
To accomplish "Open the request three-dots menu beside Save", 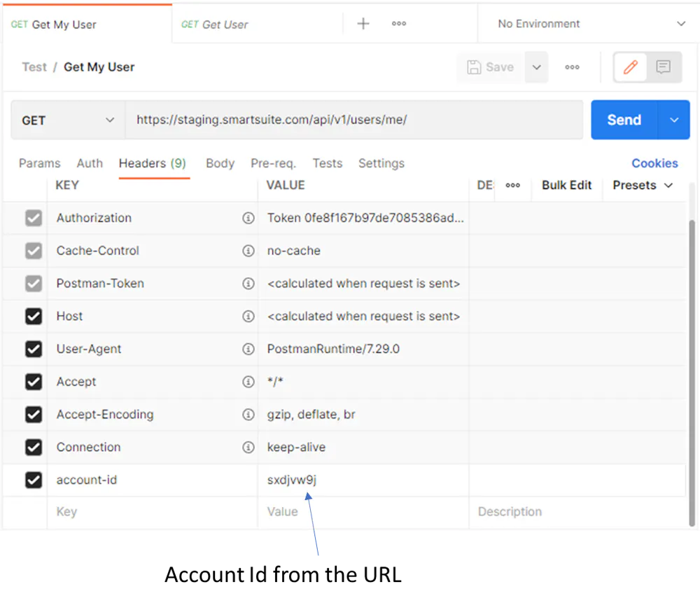I will point(572,67).
